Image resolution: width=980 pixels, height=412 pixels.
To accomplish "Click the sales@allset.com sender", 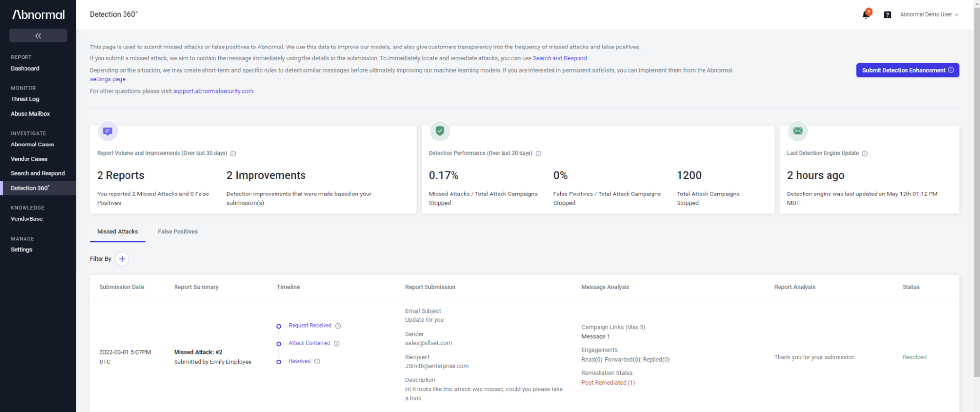I will click(428, 343).
